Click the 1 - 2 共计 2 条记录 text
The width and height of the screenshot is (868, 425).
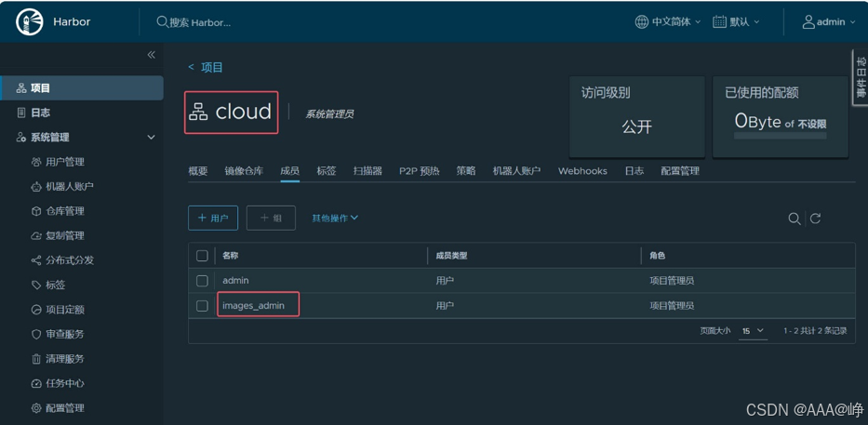click(x=815, y=331)
